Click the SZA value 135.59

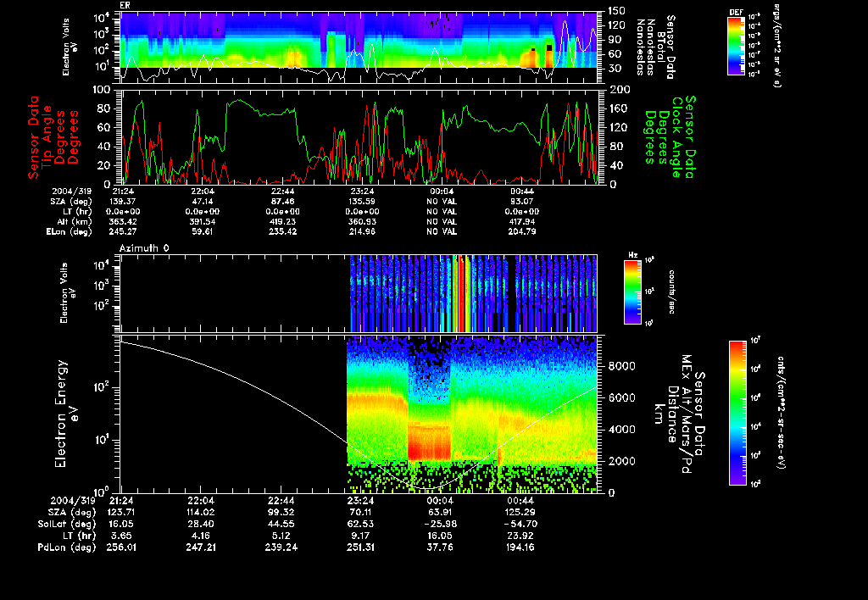(362, 202)
